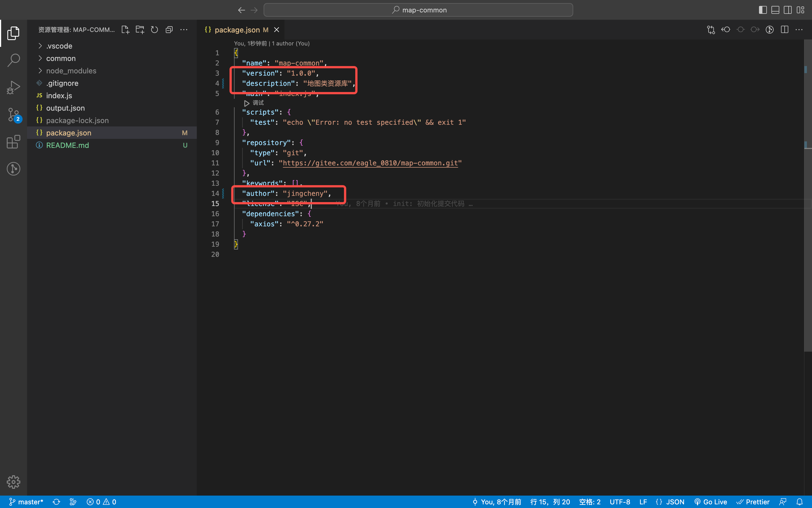Viewport: 812px width, 508px height.
Task: Click the "scripts" key on line 6
Action: (x=261, y=112)
